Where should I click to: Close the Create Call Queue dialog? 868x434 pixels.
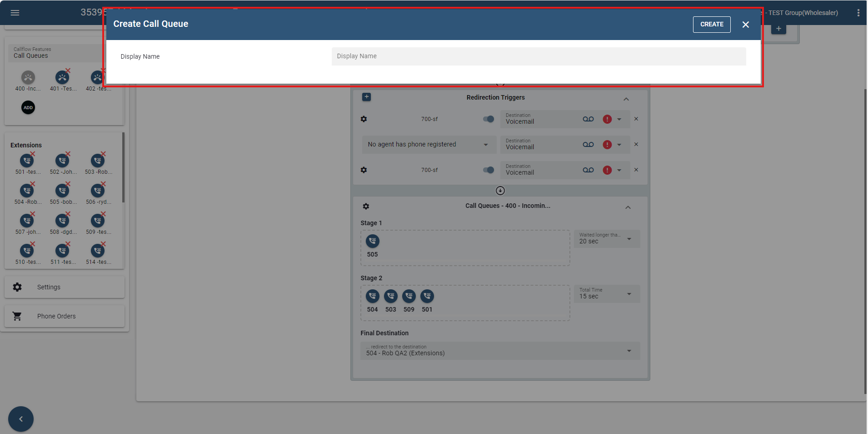[x=745, y=25]
